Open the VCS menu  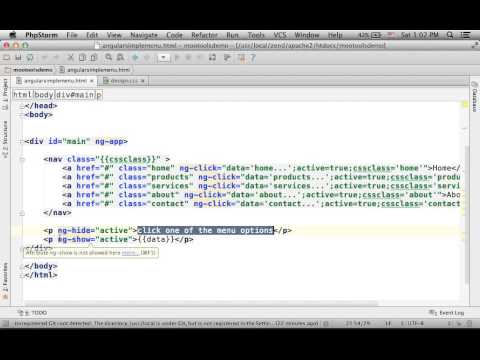(280, 35)
